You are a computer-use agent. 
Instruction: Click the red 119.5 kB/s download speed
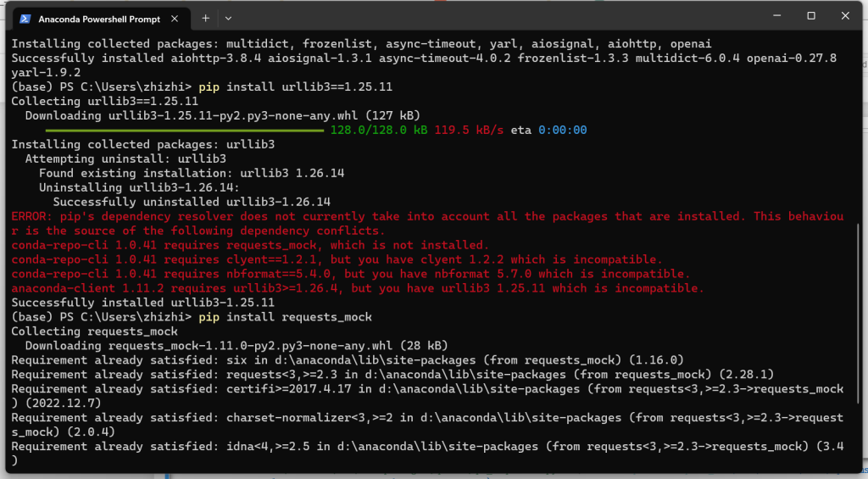coord(468,130)
